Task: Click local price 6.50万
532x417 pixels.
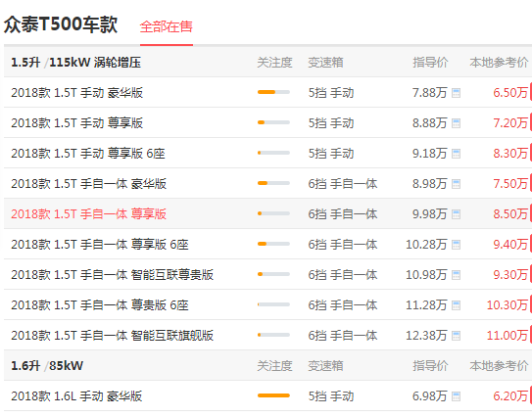Action: coord(510,93)
